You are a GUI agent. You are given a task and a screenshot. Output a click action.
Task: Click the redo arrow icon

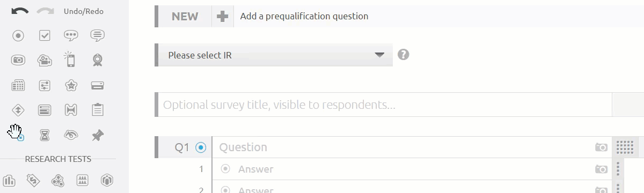(46, 11)
